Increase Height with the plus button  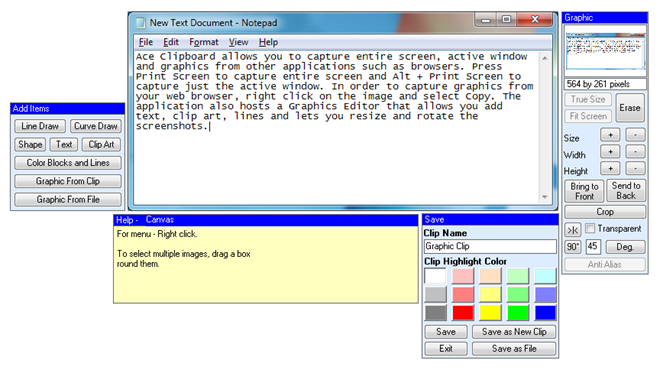coord(610,168)
